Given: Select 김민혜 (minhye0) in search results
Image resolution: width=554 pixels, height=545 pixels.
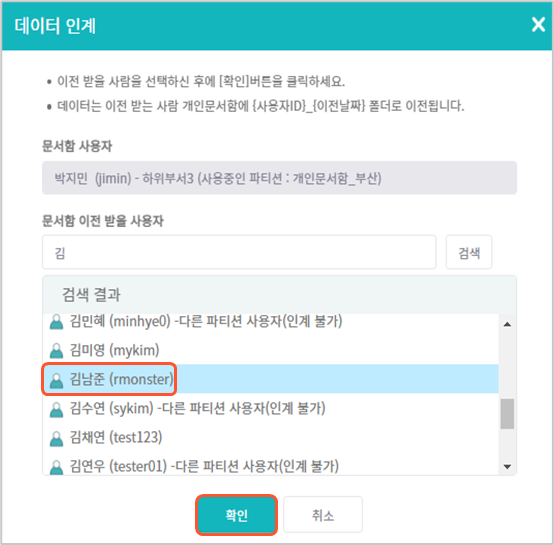Looking at the screenshot, I should (206, 321).
